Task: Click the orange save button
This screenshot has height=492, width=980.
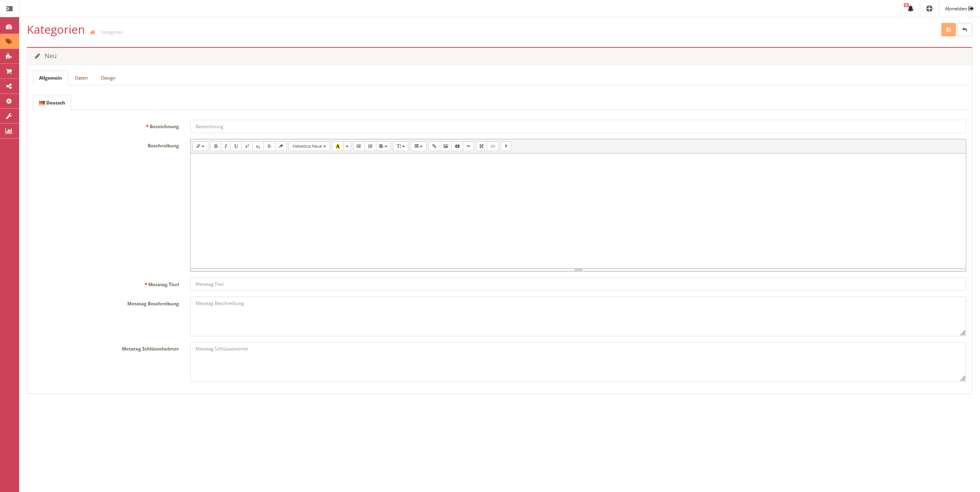Action: point(948,30)
